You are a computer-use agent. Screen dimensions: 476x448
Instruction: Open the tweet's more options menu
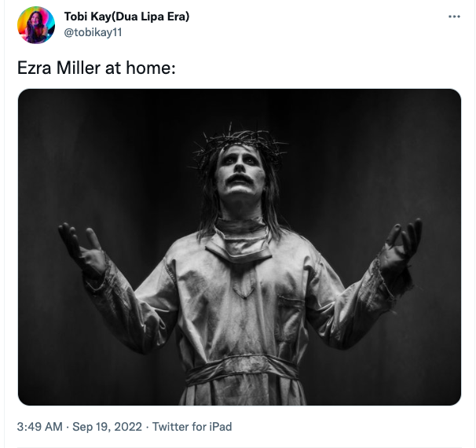tap(453, 17)
